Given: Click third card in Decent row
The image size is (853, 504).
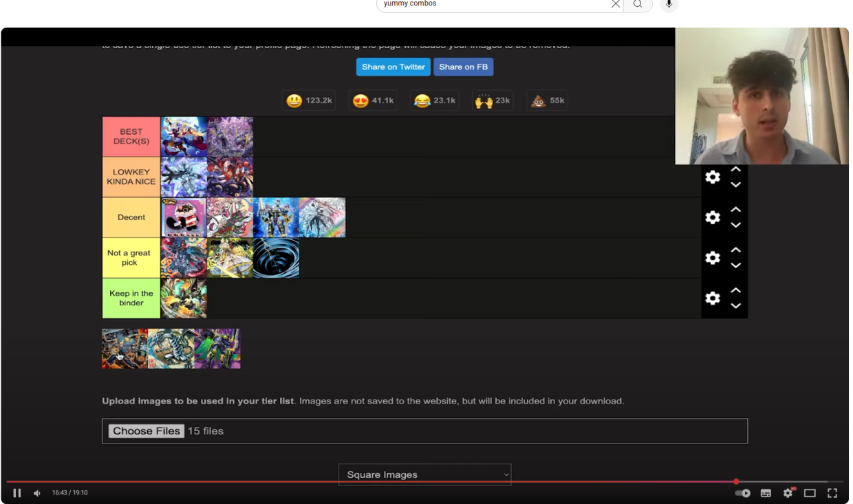Looking at the screenshot, I should [276, 217].
